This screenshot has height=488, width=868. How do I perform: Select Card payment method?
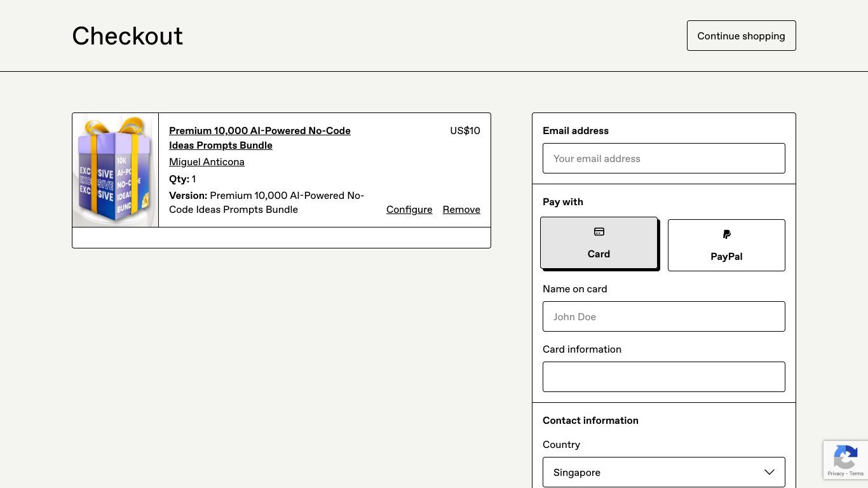(x=599, y=243)
